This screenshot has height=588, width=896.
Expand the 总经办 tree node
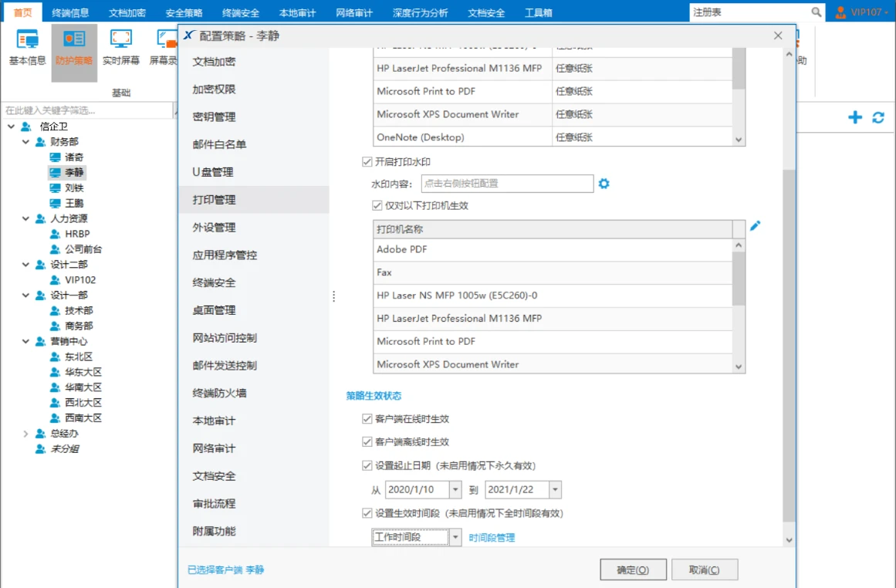pos(25,434)
